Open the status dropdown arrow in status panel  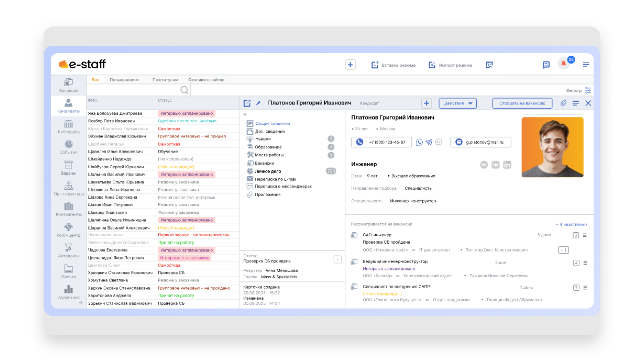pos(337,259)
